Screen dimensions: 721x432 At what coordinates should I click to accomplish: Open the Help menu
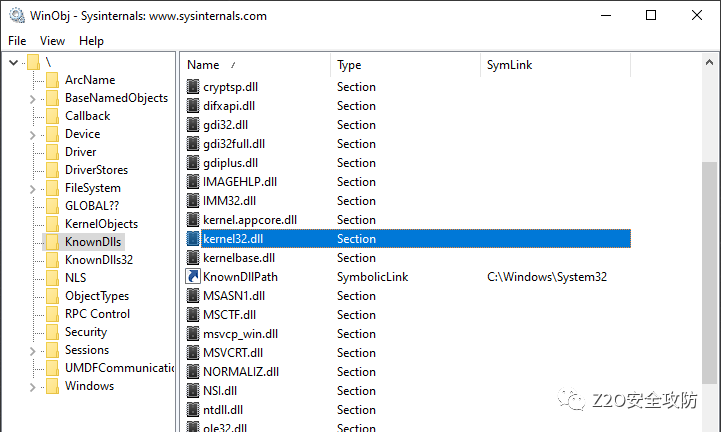click(x=91, y=41)
